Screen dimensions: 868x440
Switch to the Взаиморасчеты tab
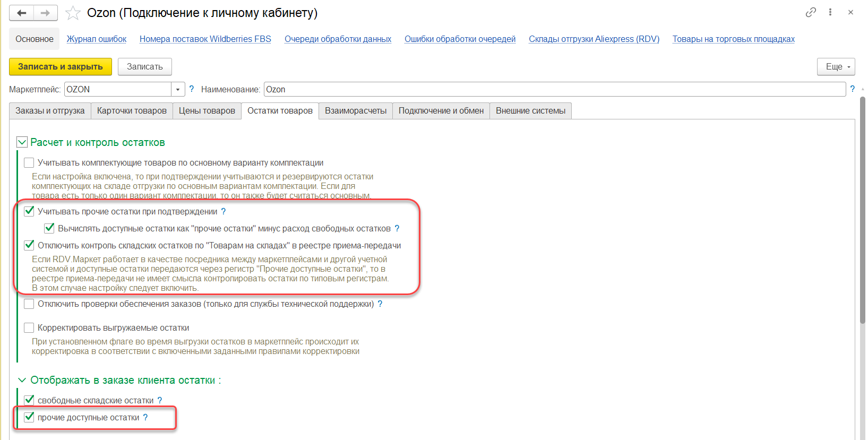click(x=356, y=111)
